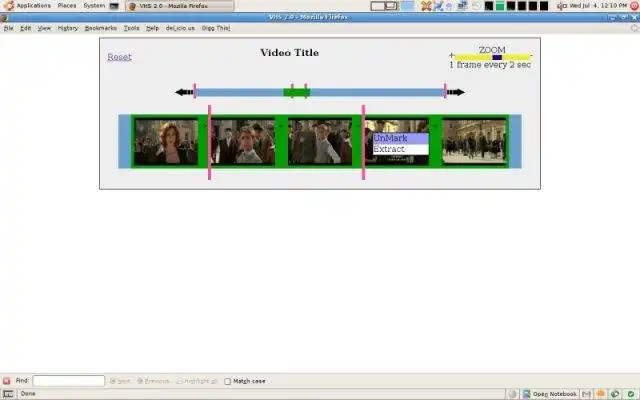Click volume speaker icon in top panel

pyautogui.click(x=562, y=6)
